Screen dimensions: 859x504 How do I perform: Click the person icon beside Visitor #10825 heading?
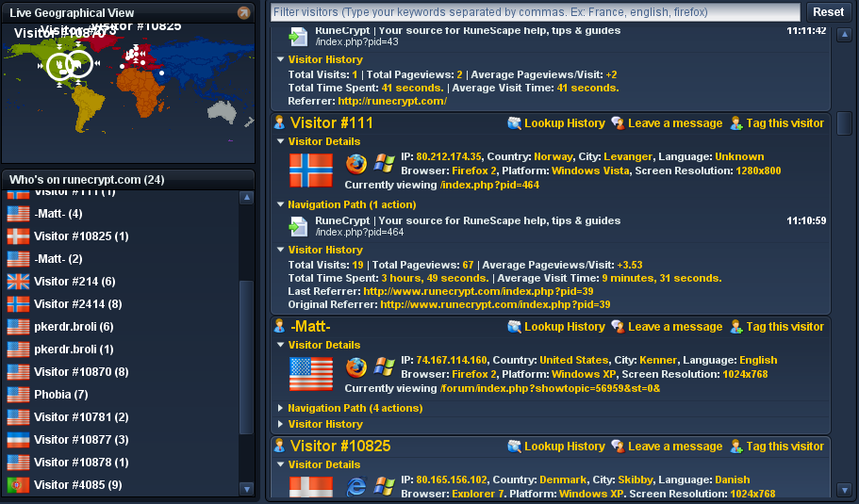click(279, 446)
